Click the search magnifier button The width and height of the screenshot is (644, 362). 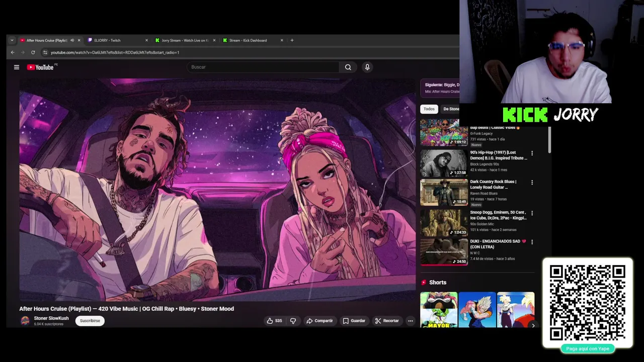pyautogui.click(x=348, y=67)
